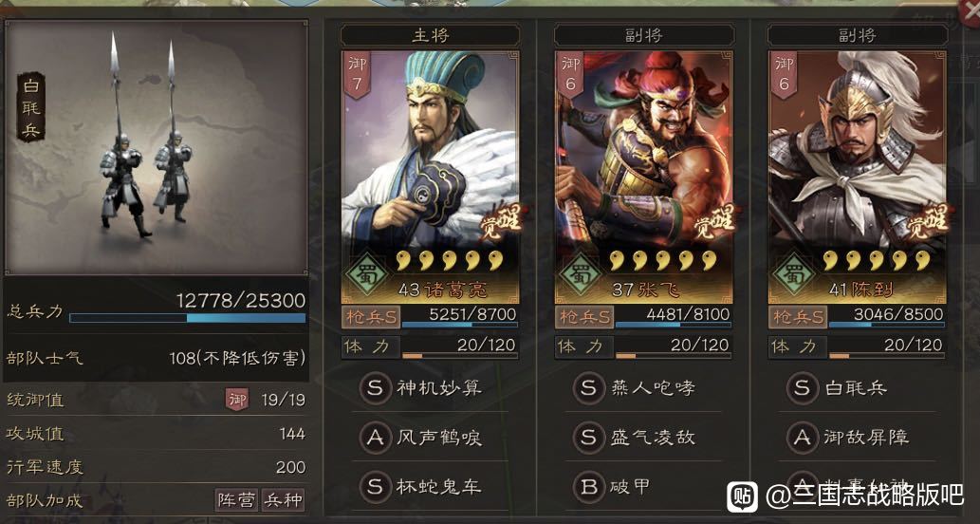
Task: Click the 白毦兵 soldier preview image
Action: 156,147
